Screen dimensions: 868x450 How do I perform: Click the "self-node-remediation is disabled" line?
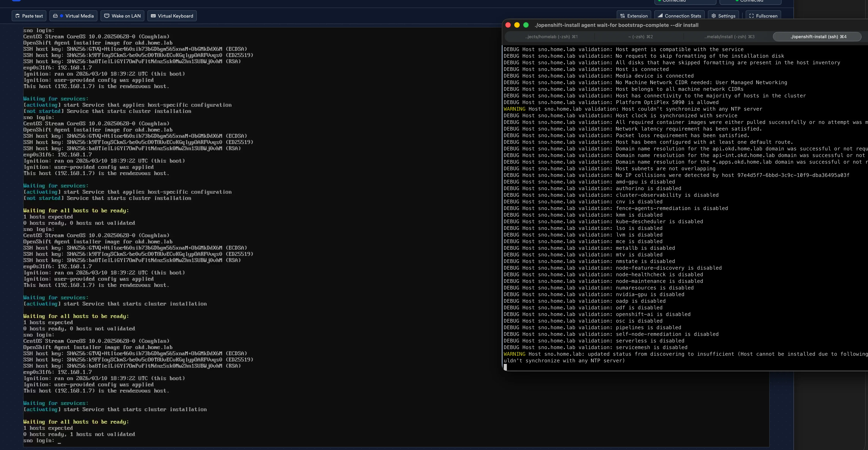point(611,334)
